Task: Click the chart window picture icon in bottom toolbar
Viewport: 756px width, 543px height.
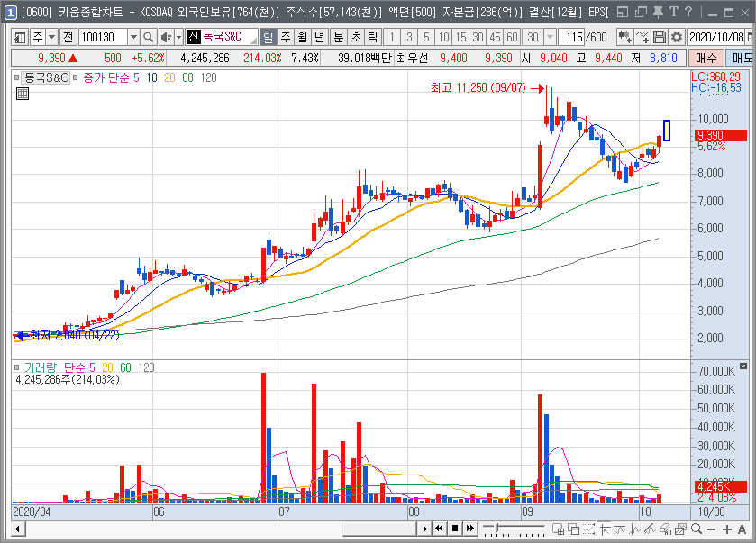Action: (x=681, y=529)
